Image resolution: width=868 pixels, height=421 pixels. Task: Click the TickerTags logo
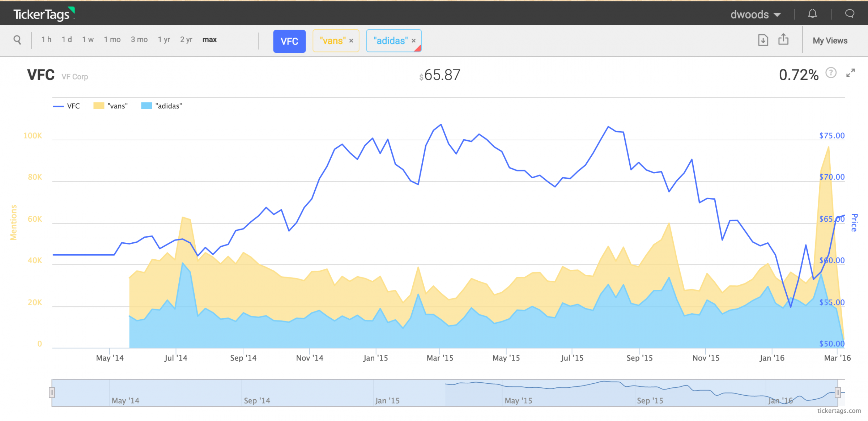click(x=44, y=14)
